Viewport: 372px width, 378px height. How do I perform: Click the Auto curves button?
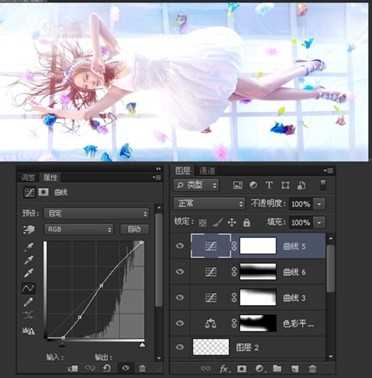(x=134, y=229)
